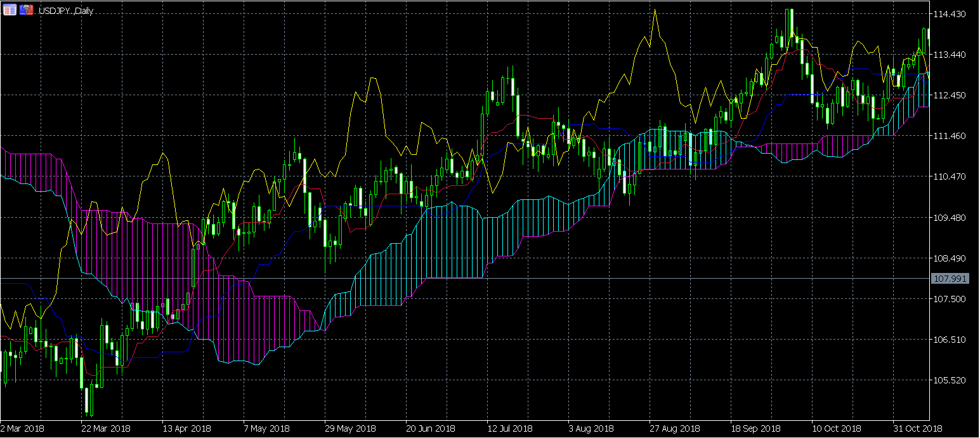Image resolution: width=980 pixels, height=438 pixels.
Task: Click the 20 Jun 2018 date label
Action: click(x=431, y=428)
